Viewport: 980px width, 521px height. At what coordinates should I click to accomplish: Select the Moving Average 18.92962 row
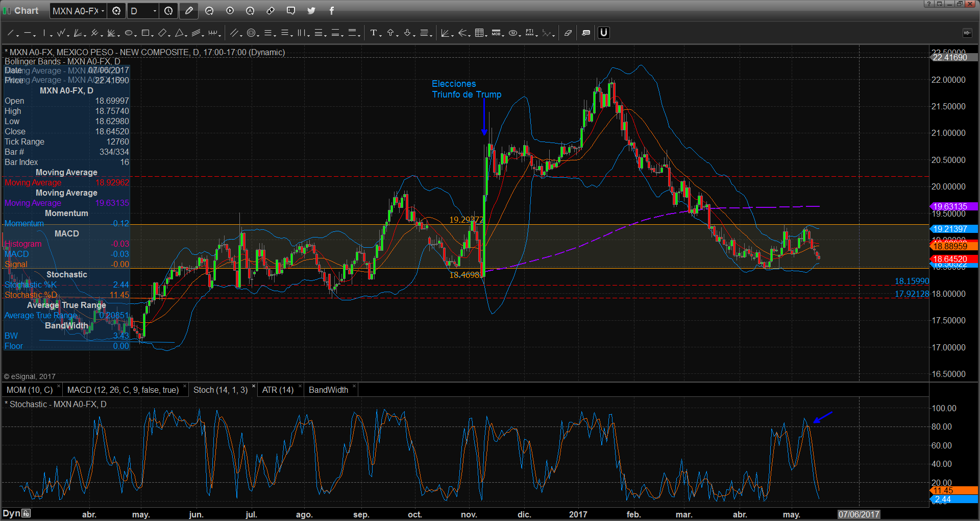tap(66, 183)
